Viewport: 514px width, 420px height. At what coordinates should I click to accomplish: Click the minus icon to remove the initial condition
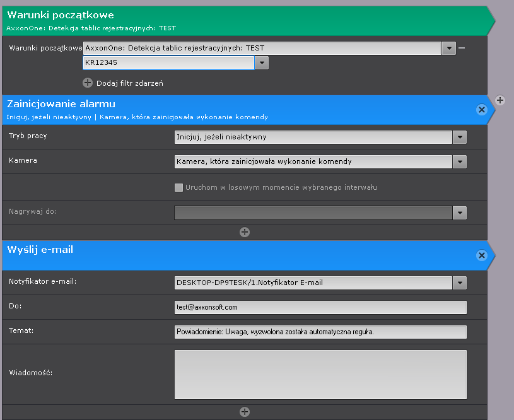(x=462, y=49)
